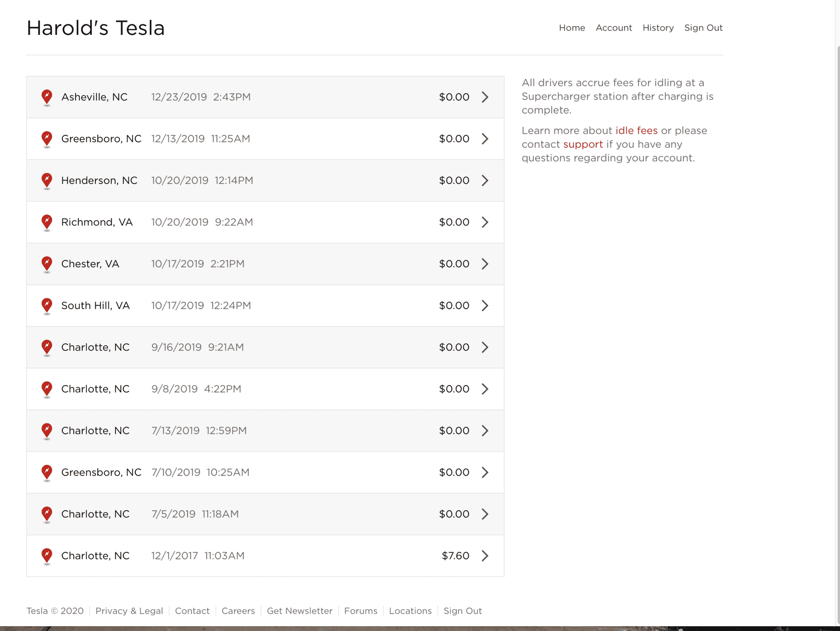Click the pin icon on Charlotte 9/16/2019 row

click(46, 347)
